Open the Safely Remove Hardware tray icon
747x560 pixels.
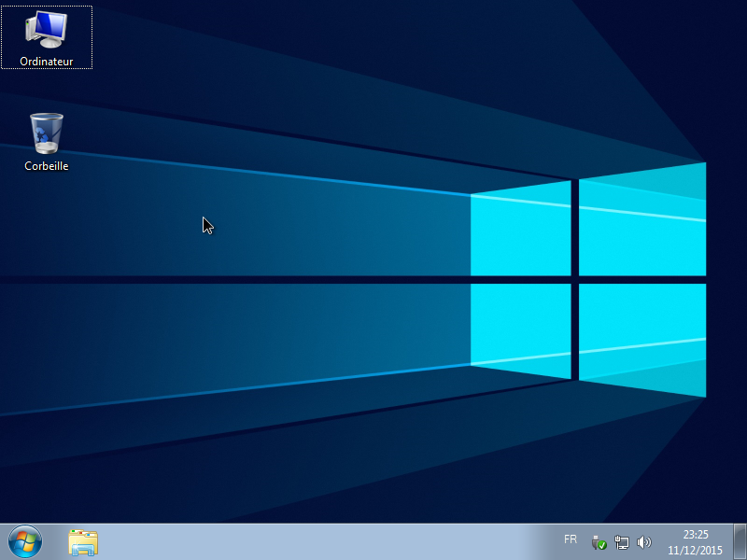click(x=599, y=542)
